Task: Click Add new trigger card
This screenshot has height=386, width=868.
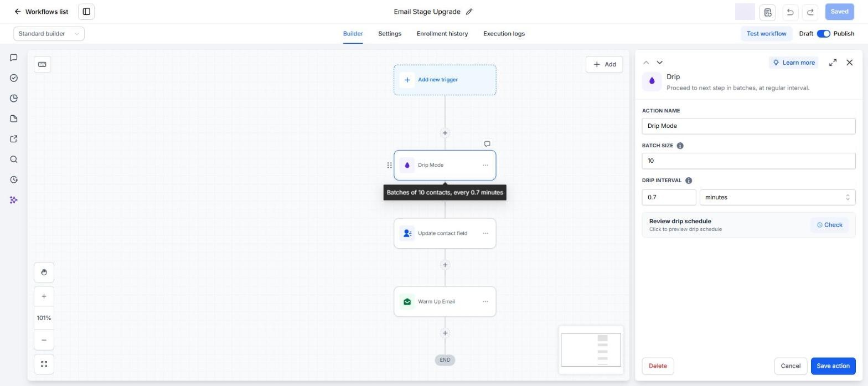Action: pyautogui.click(x=445, y=80)
